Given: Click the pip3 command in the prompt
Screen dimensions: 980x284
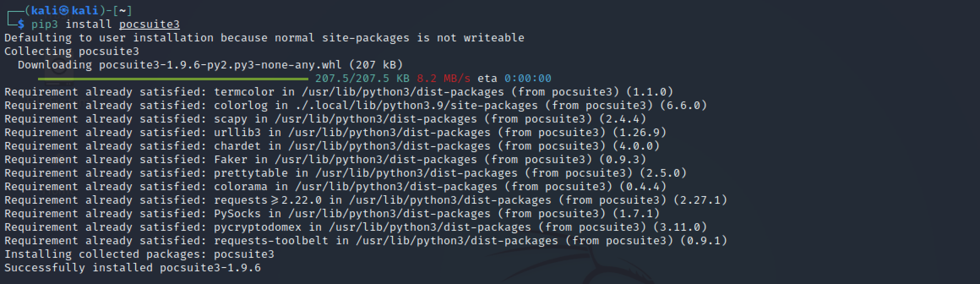Looking at the screenshot, I should [x=44, y=24].
